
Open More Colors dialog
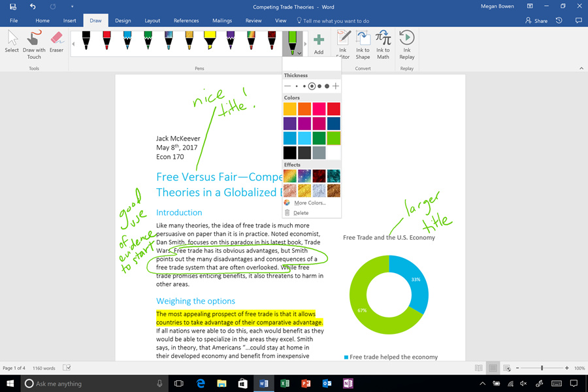click(x=311, y=203)
